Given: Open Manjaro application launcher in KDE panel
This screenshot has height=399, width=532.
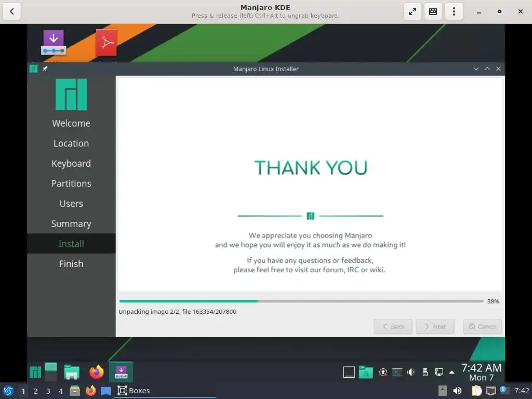Looking at the screenshot, I should click(x=35, y=372).
